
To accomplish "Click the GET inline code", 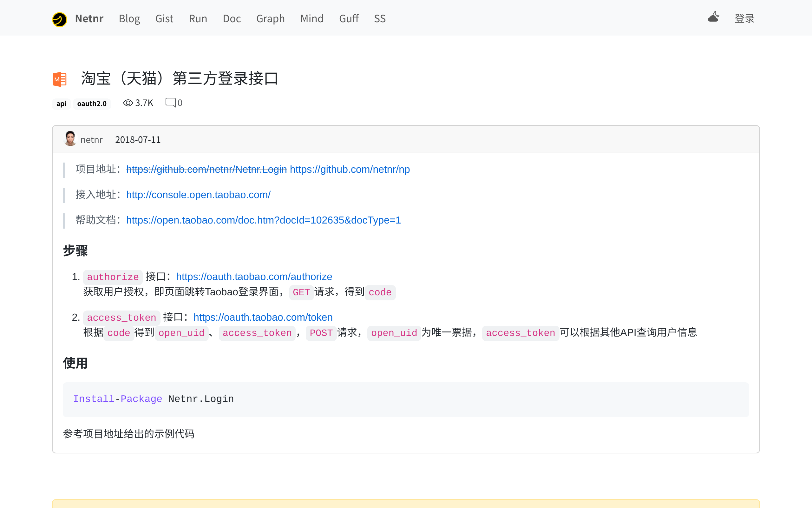I will point(301,292).
